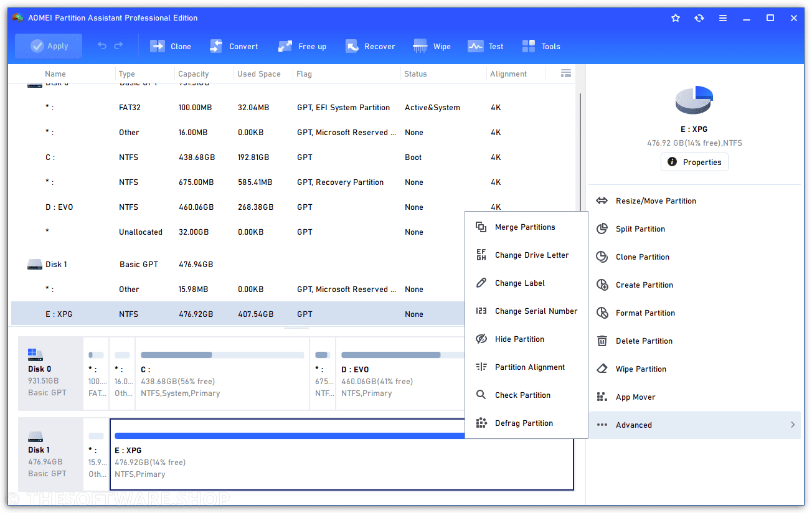
Task: Open App Mover
Action: pyautogui.click(x=694, y=397)
